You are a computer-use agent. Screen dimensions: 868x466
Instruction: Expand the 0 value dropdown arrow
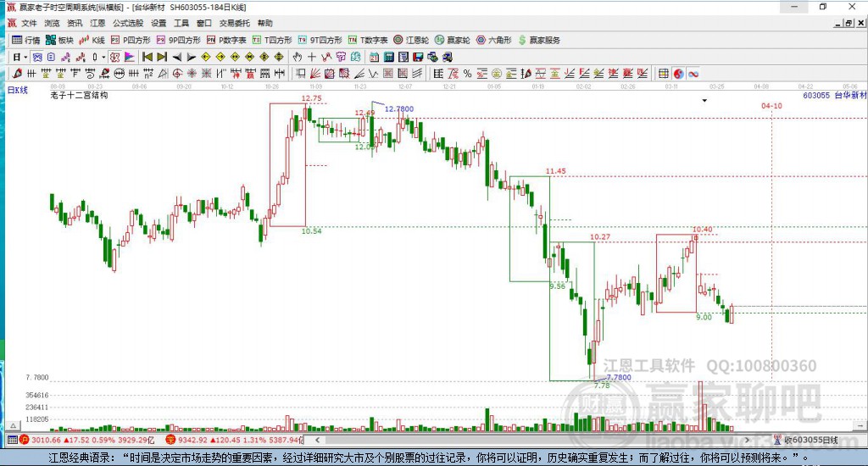pyautogui.click(x=103, y=57)
